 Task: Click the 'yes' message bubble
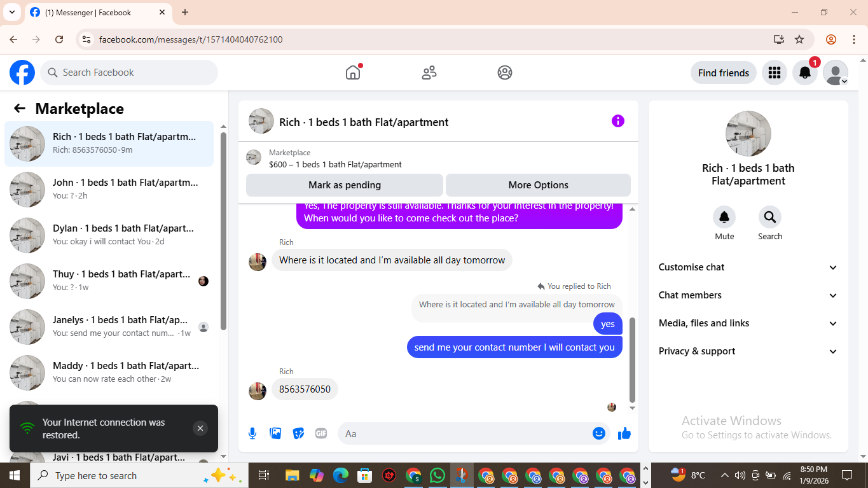point(608,324)
